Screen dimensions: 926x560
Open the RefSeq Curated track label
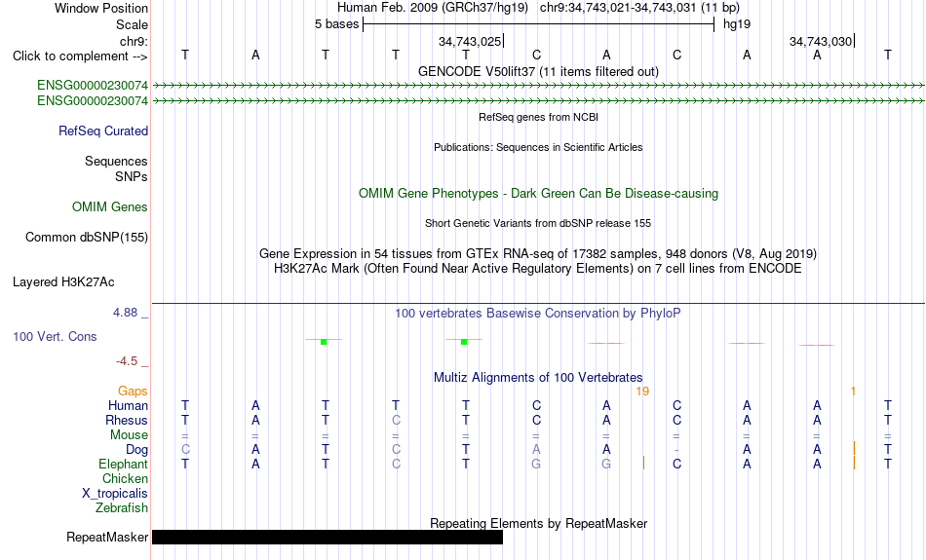(x=103, y=131)
